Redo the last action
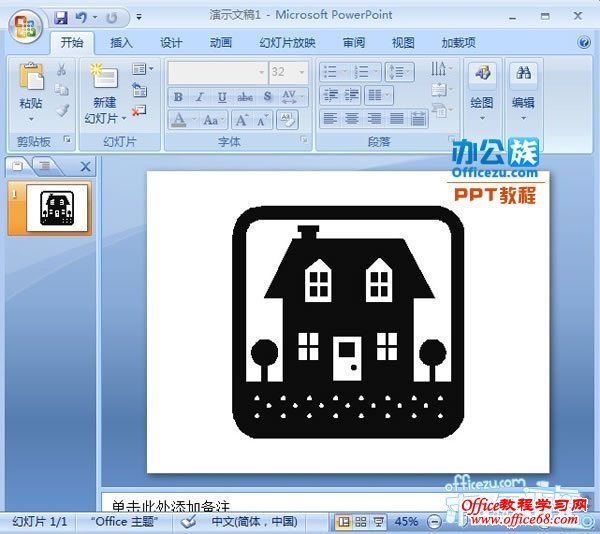600x534 pixels. coord(112,18)
